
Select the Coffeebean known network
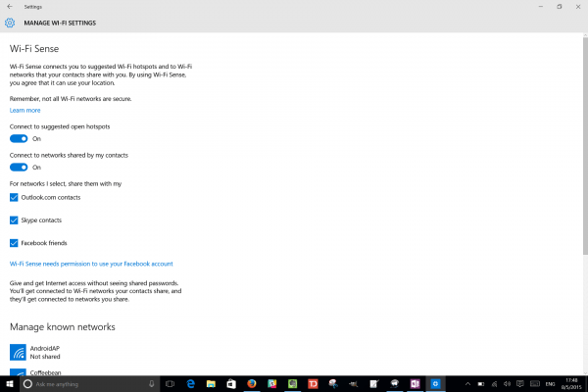pos(35,372)
